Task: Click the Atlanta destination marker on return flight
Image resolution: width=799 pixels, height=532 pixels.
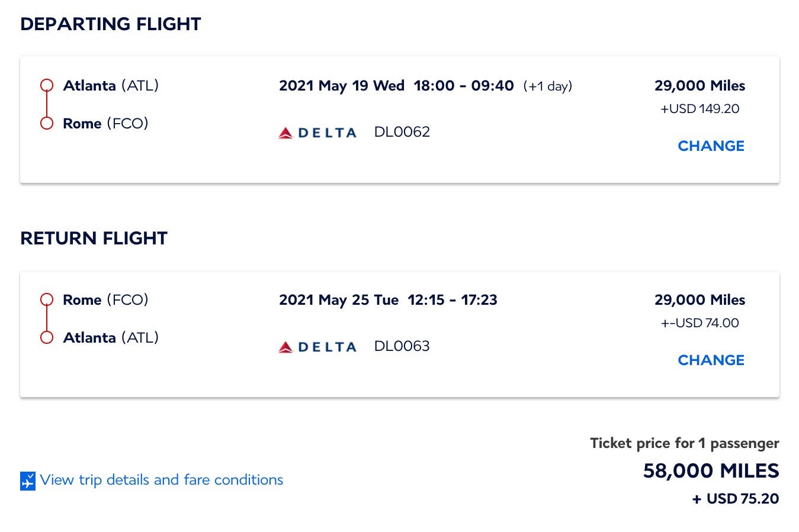Action: point(47,337)
